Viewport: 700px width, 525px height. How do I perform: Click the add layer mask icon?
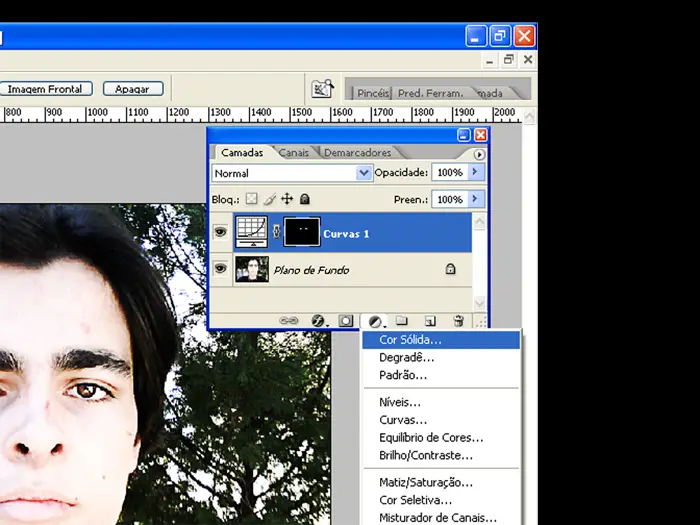pos(346,321)
